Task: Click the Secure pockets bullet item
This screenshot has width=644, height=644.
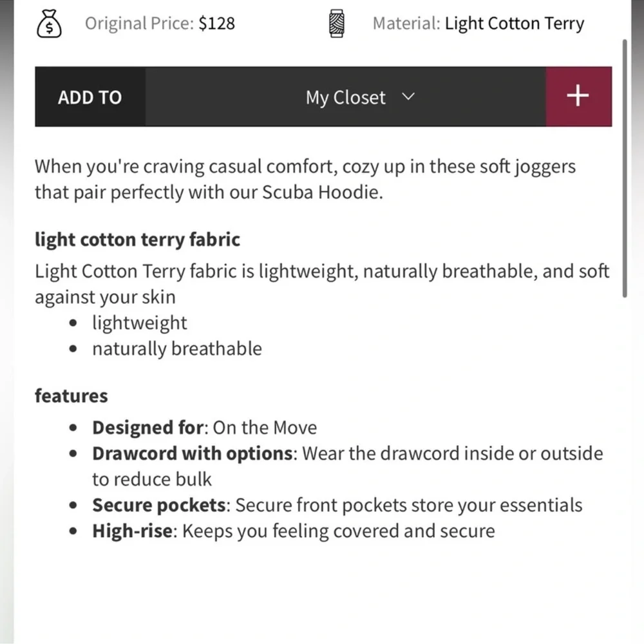Action: tap(337, 505)
